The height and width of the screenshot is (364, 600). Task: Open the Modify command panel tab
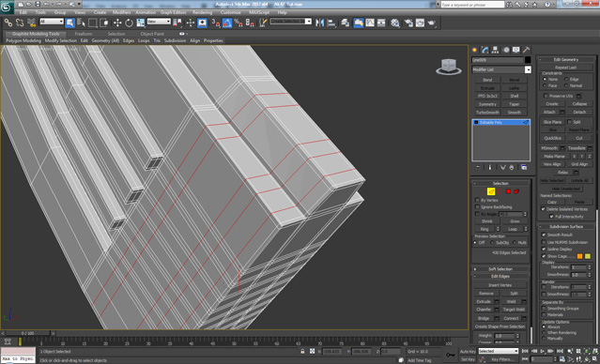click(485, 50)
